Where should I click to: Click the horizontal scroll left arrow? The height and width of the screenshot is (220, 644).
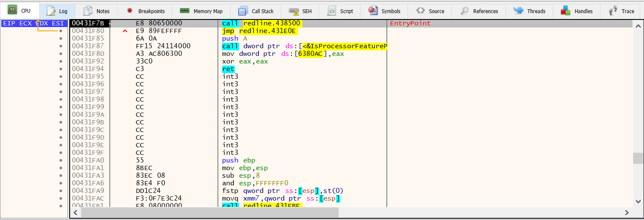(76, 212)
